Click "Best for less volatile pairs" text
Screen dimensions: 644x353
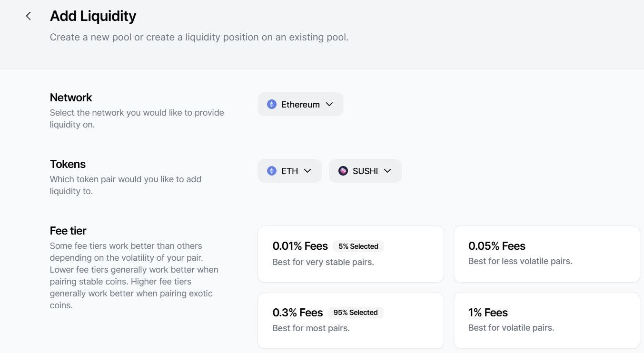click(x=520, y=261)
